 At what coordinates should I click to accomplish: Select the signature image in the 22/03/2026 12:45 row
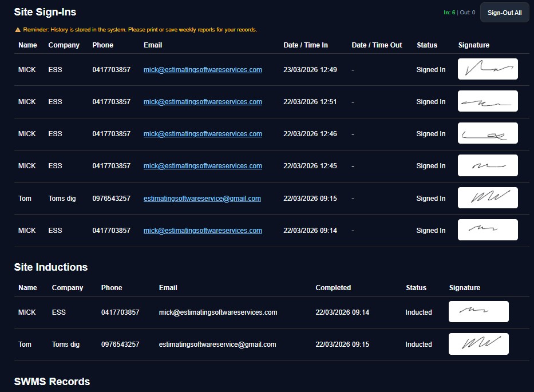pos(488,165)
